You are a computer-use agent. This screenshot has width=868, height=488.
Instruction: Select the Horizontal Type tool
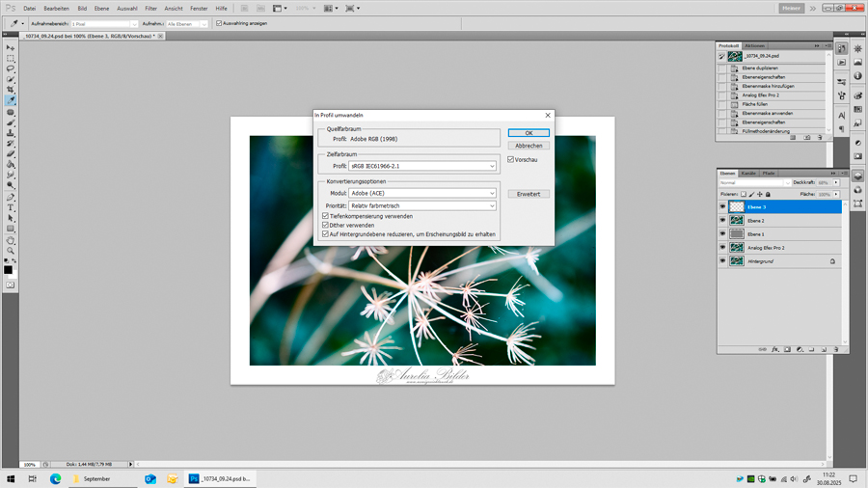[11, 207]
